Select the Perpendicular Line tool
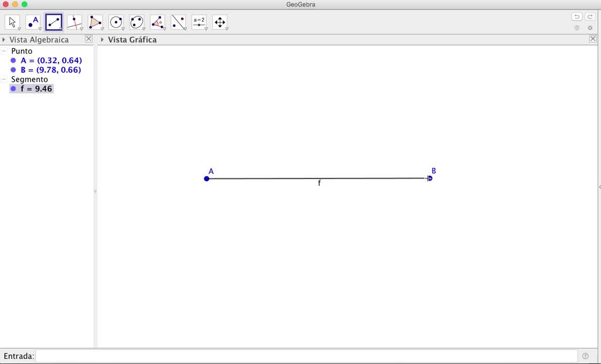The width and height of the screenshot is (601, 364). [x=74, y=22]
